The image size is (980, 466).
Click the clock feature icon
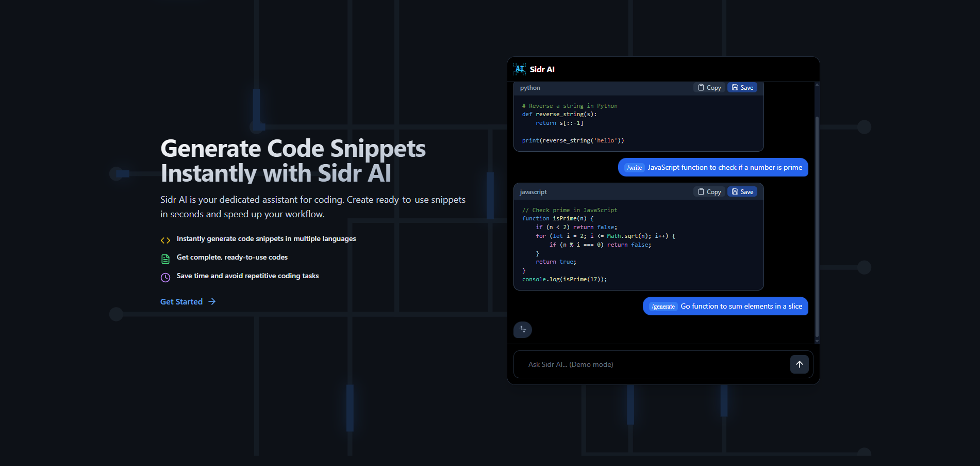[x=165, y=277]
